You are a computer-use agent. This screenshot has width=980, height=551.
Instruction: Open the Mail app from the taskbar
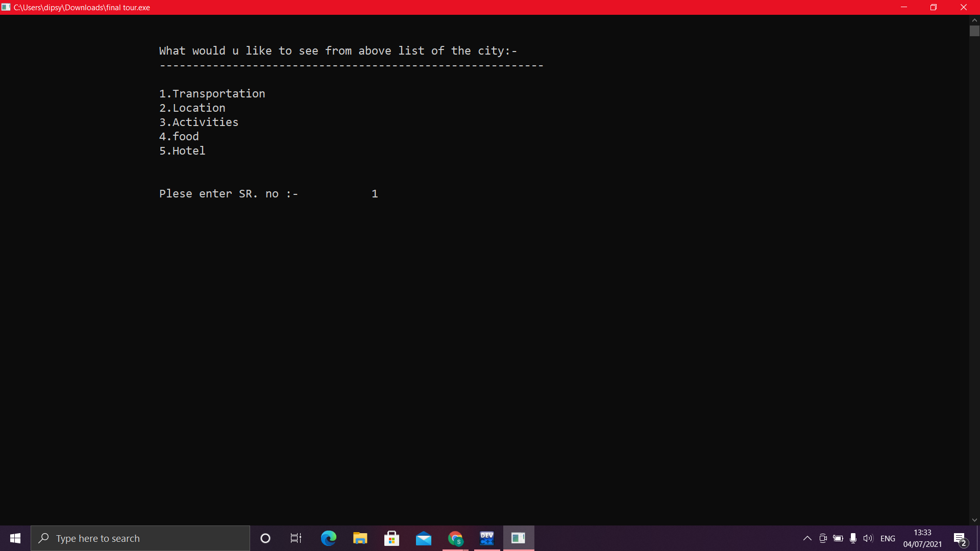(424, 538)
